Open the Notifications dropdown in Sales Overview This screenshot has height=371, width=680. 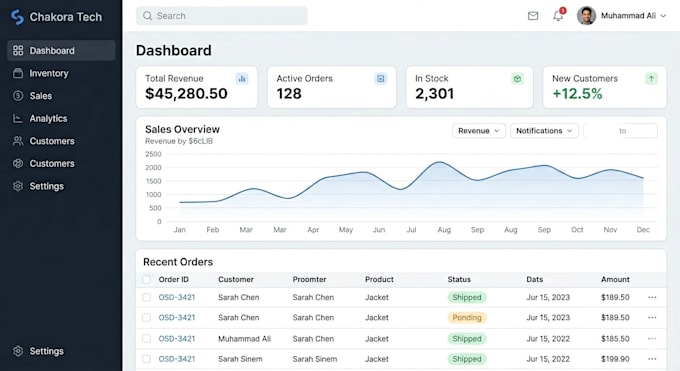544,131
